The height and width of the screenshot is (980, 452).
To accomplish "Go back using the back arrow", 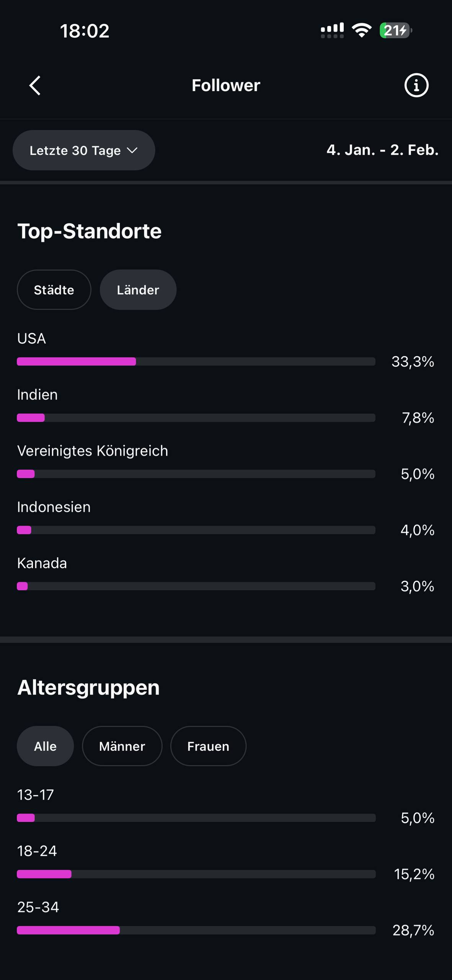I will tap(35, 85).
